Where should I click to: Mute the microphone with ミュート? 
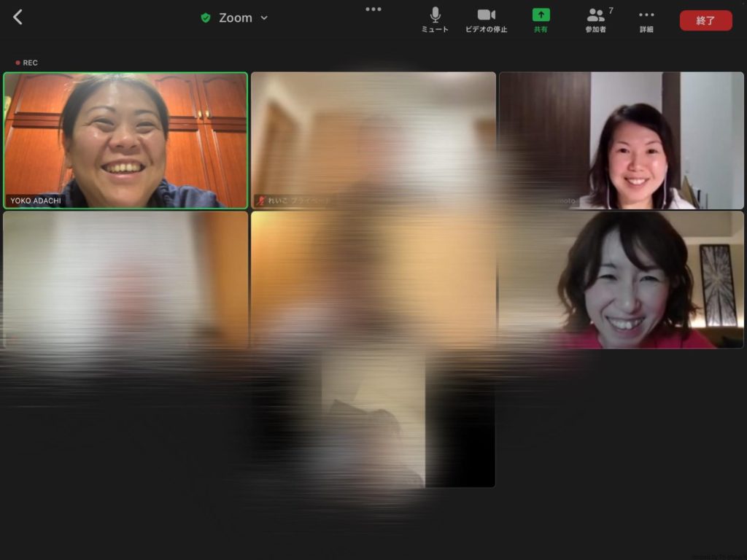(435, 20)
